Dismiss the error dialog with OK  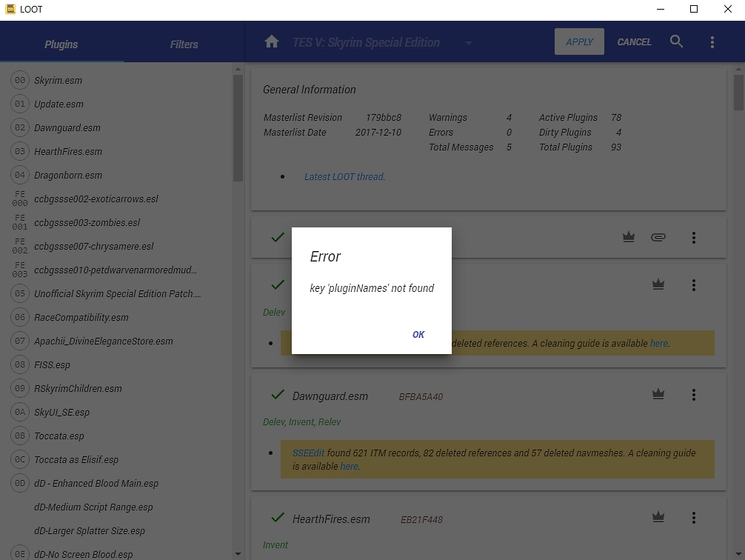(418, 335)
